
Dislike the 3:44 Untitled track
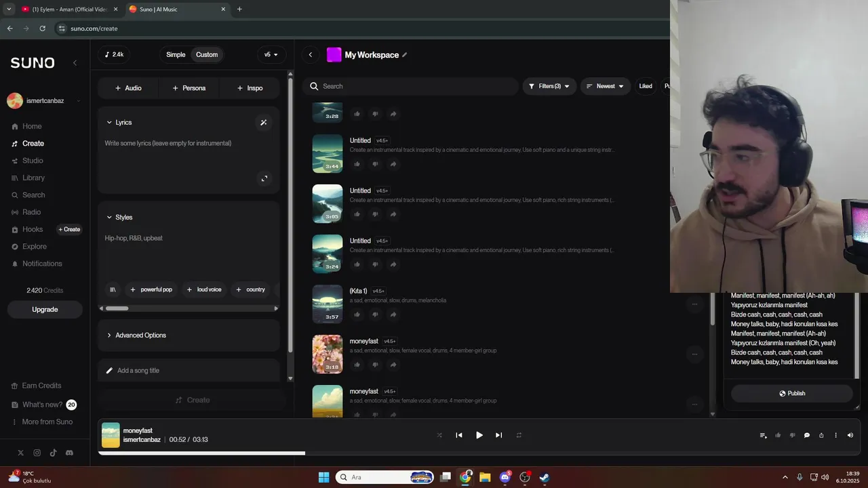pyautogui.click(x=375, y=164)
